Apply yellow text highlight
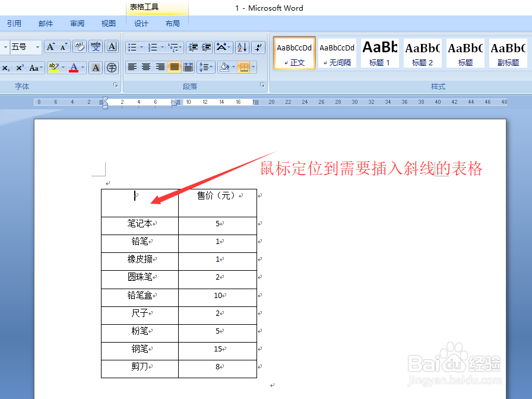This screenshot has width=532, height=399. click(x=54, y=66)
